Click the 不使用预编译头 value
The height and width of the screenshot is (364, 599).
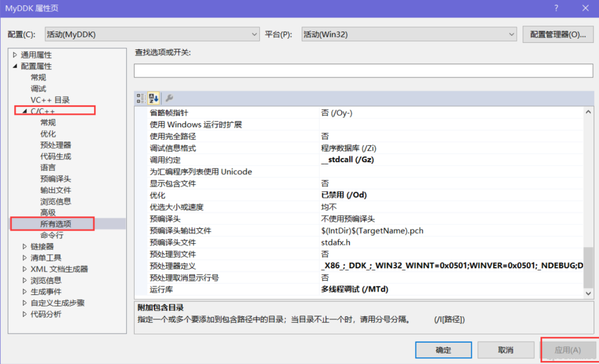click(x=347, y=219)
